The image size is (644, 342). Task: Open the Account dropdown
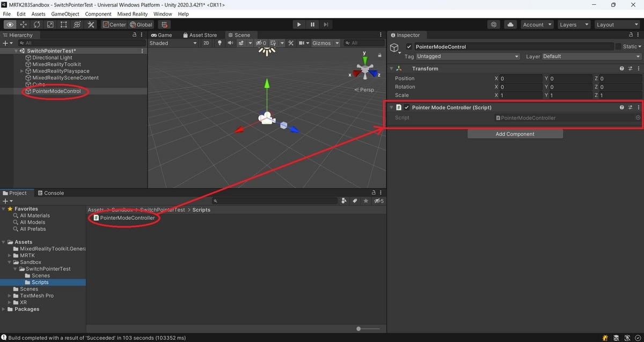537,25
